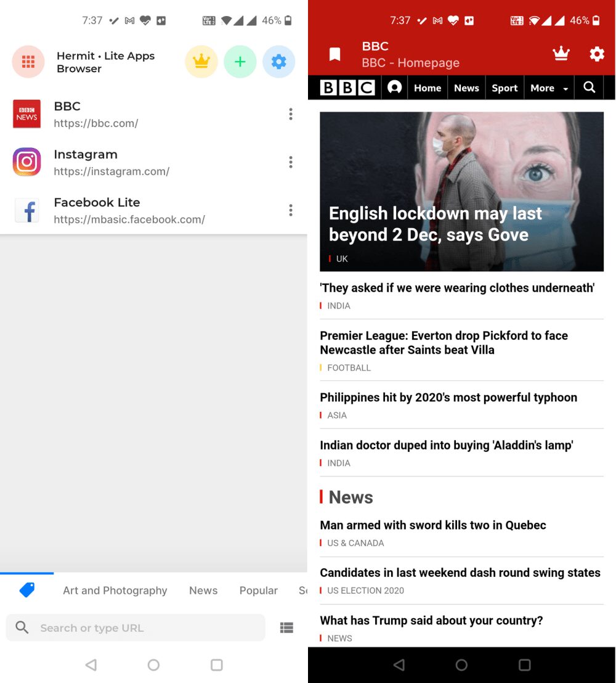616x683 pixels.
Task: Open 'What has Trump said about your country?'
Action: [431, 620]
